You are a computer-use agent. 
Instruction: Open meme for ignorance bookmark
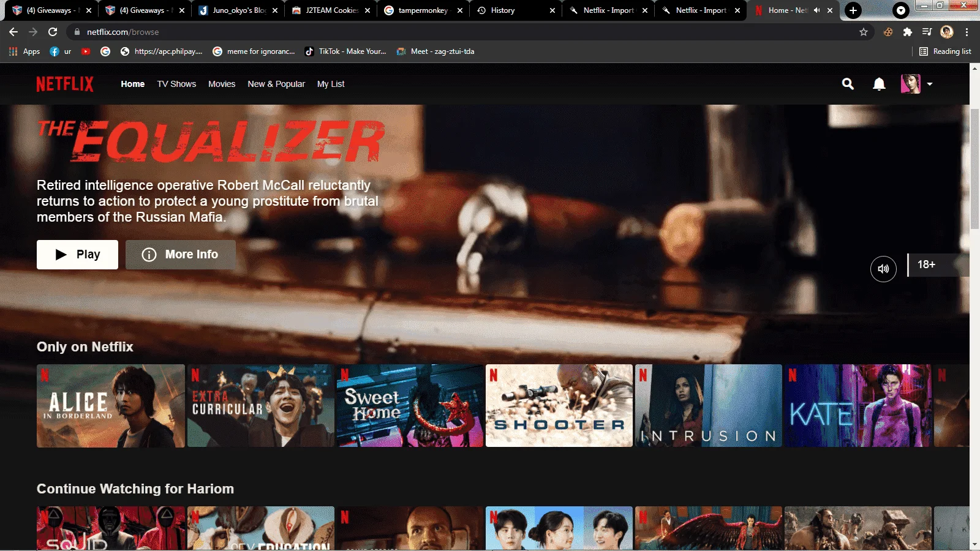click(254, 51)
